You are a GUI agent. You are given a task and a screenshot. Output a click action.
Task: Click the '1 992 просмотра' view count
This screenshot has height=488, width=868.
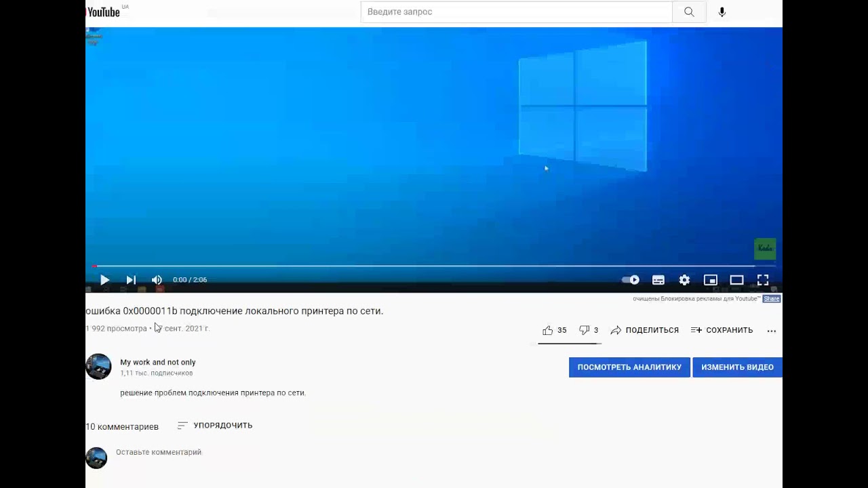116,329
